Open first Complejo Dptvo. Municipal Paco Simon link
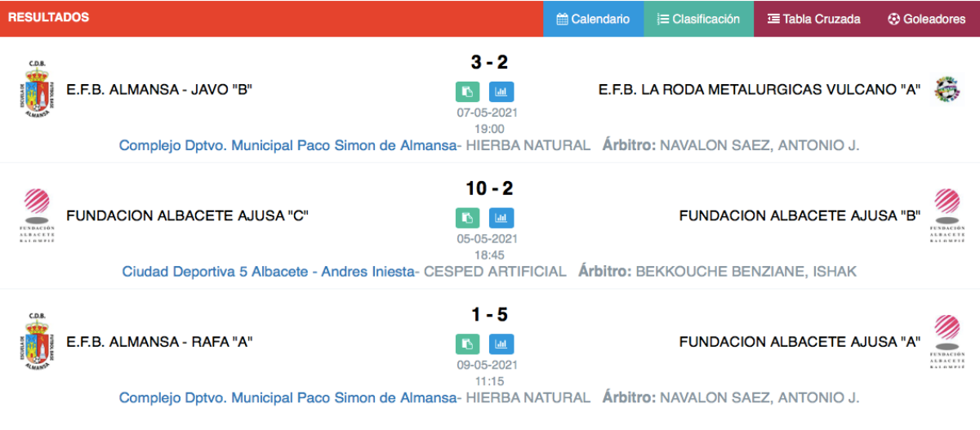This screenshot has height=430, width=980. click(x=287, y=145)
